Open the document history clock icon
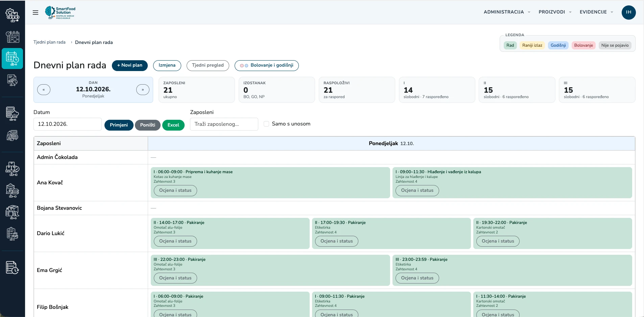 [13, 268]
